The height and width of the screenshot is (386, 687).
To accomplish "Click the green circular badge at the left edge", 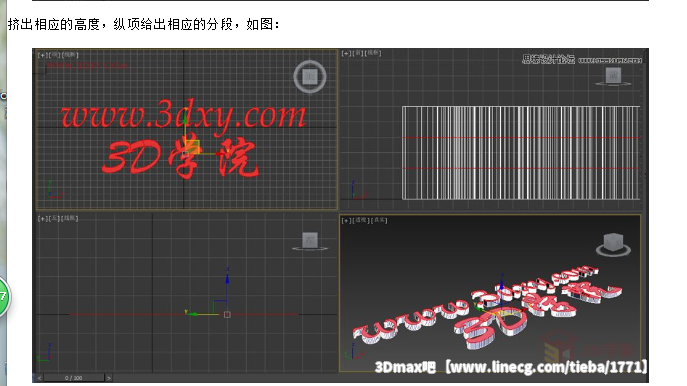I will 3,297.
